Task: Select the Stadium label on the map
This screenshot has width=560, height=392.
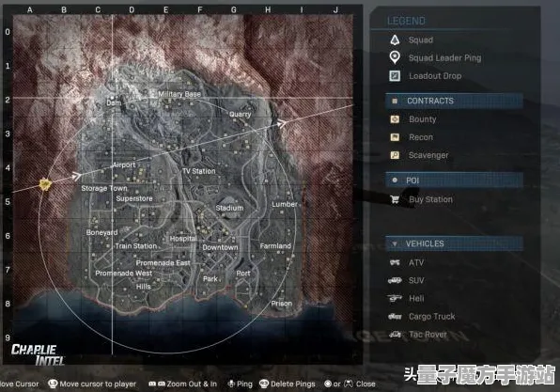Action: (229, 208)
